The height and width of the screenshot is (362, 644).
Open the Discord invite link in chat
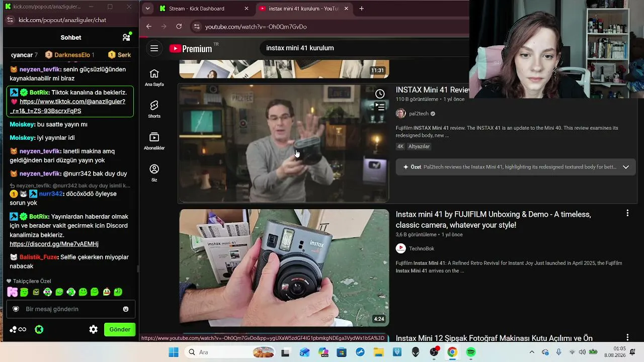(54, 244)
